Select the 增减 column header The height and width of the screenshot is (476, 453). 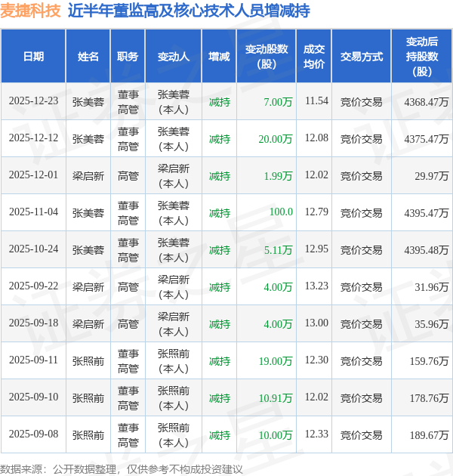point(219,57)
